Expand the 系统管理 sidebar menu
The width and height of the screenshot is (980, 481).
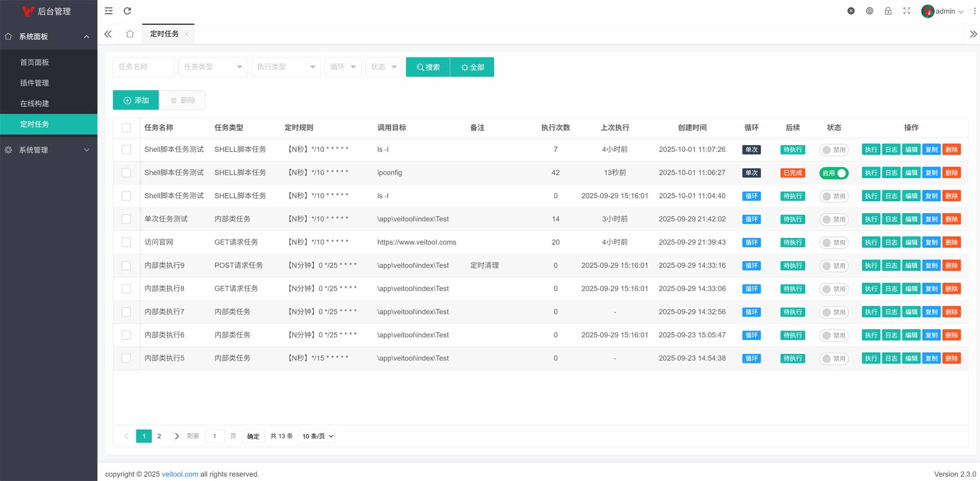[x=48, y=150]
